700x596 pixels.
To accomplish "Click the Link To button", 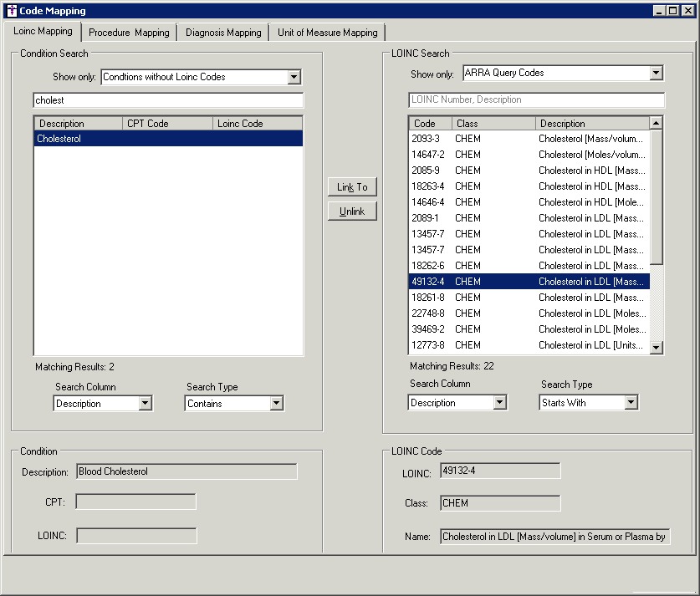I will 352,187.
